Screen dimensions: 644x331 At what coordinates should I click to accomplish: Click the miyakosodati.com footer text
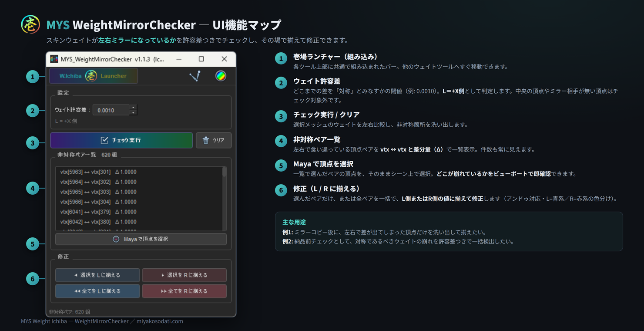[160, 321]
